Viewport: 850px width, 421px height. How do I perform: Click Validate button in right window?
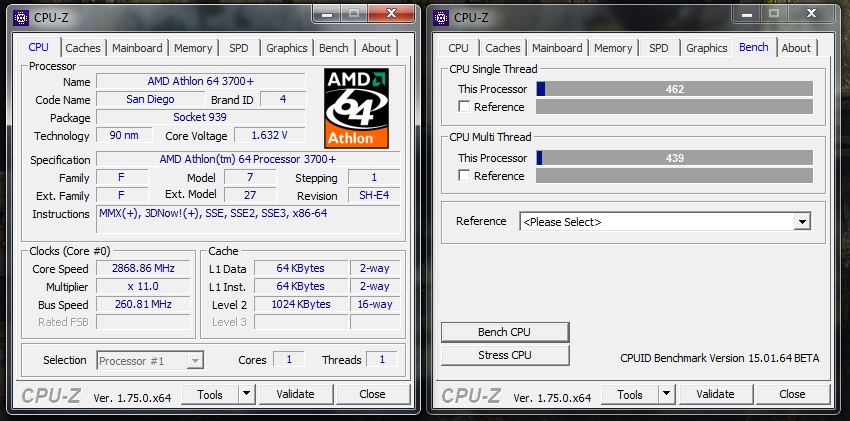716,394
